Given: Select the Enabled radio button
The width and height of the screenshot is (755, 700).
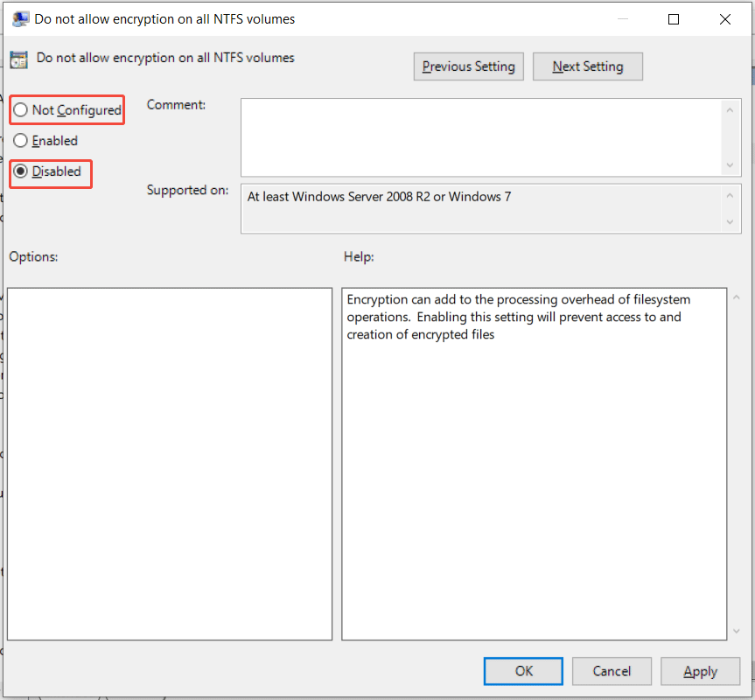Looking at the screenshot, I should pos(20,140).
